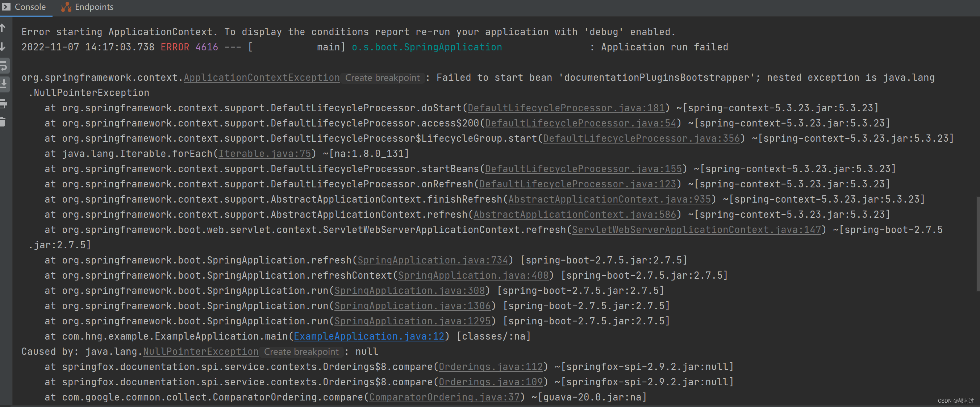Open the SpringApplication.java:734 link
This screenshot has height=407, width=980.
point(433,261)
